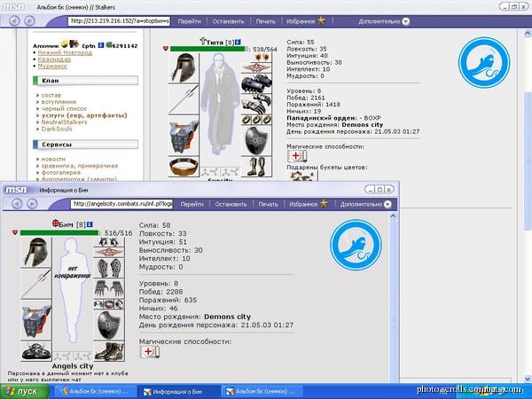Click Бим clawed gloves icon
This screenshot has width=532, height=399.
(x=109, y=289)
